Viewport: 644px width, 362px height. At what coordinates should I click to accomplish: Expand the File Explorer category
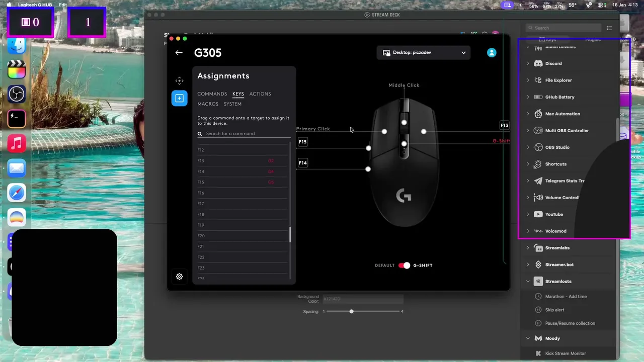[x=528, y=80]
